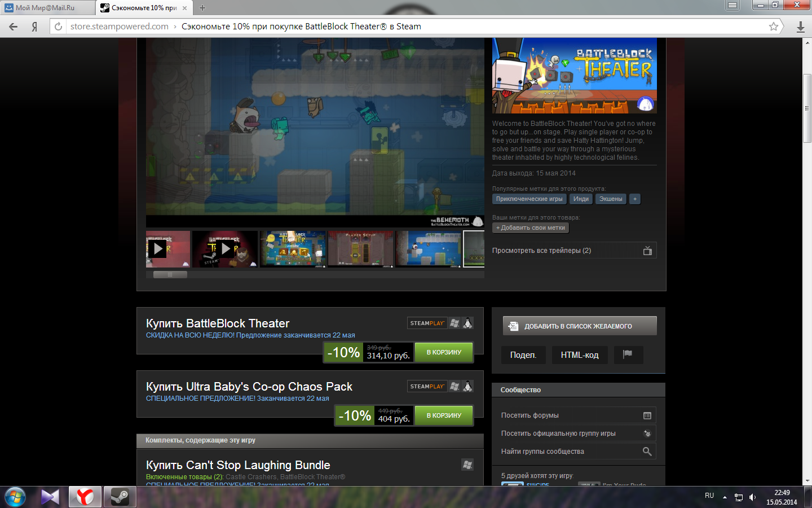Screen dimensions: 812x508
Task: Click Linux penguin icon for BattleBlock Theater
Action: (467, 323)
